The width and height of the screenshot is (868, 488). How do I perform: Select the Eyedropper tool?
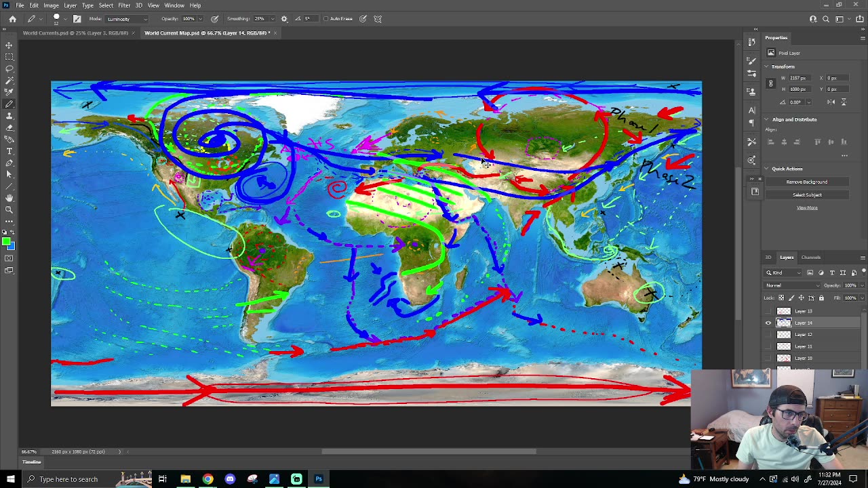[9, 92]
